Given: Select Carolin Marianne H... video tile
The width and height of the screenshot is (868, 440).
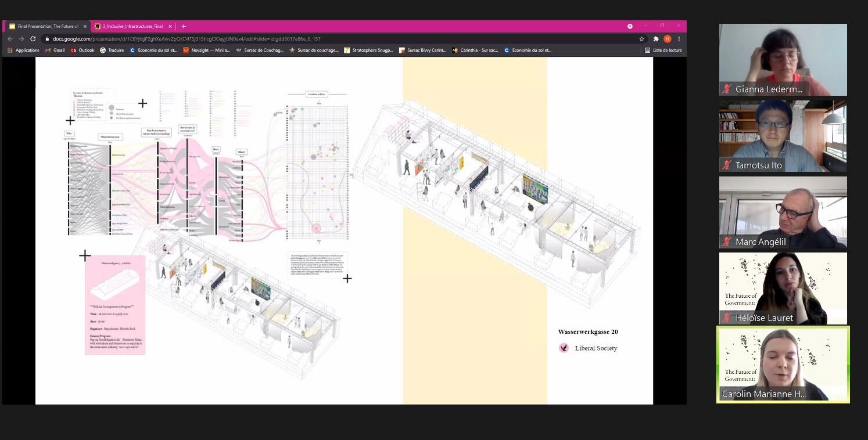Looking at the screenshot, I should click(783, 365).
